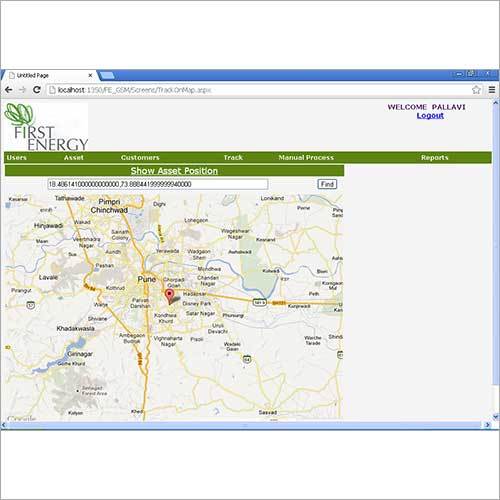Click the coordinates text field
This screenshot has width=500, height=500.
pyautogui.click(x=158, y=184)
